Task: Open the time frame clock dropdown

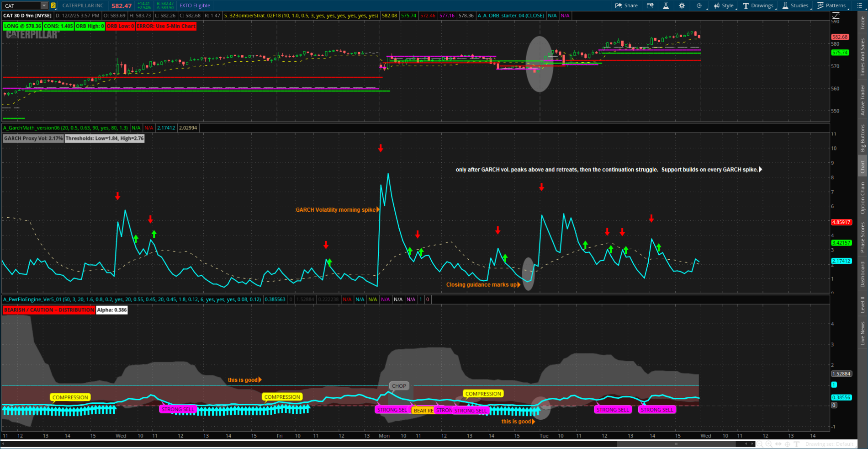Action: [699, 5]
